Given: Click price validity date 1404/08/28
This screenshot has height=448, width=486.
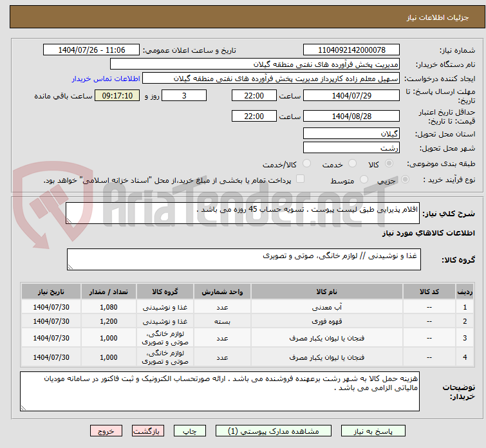Looking at the screenshot, I should pyautogui.click(x=351, y=117).
